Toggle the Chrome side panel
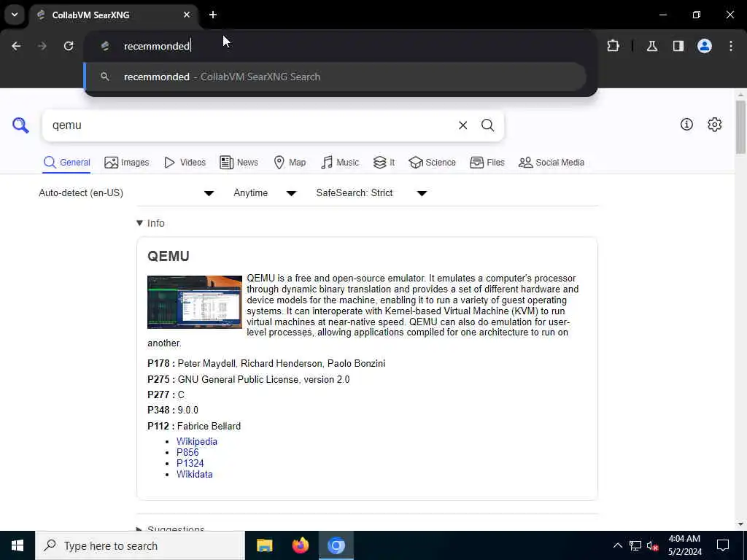Image resolution: width=747 pixels, height=560 pixels. (678, 46)
